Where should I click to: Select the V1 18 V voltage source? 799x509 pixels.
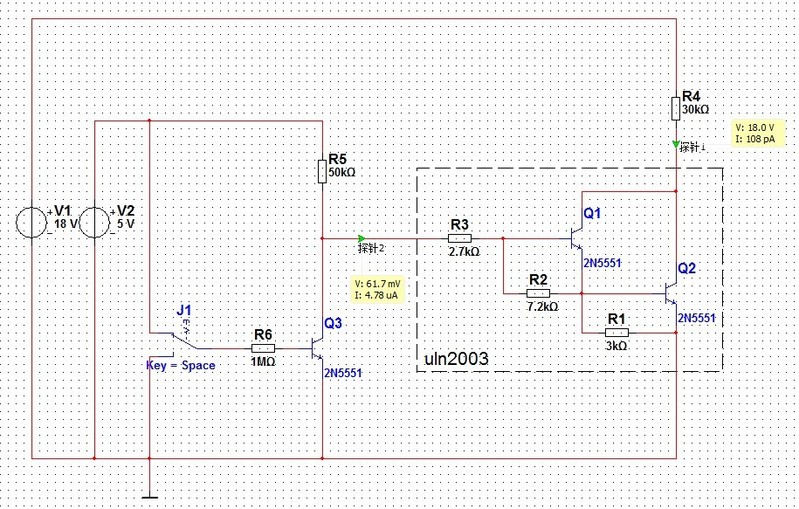(33, 222)
